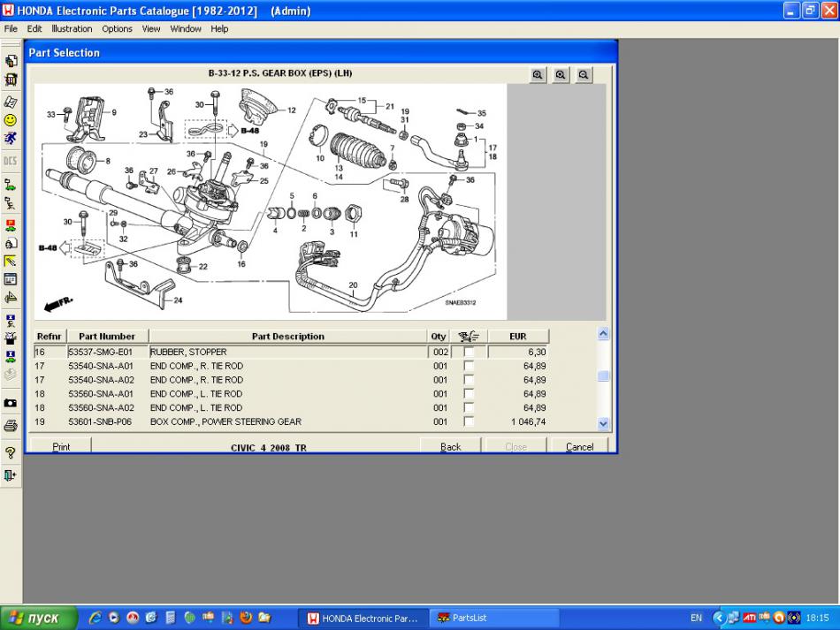Open the Illustration menu

click(72, 29)
